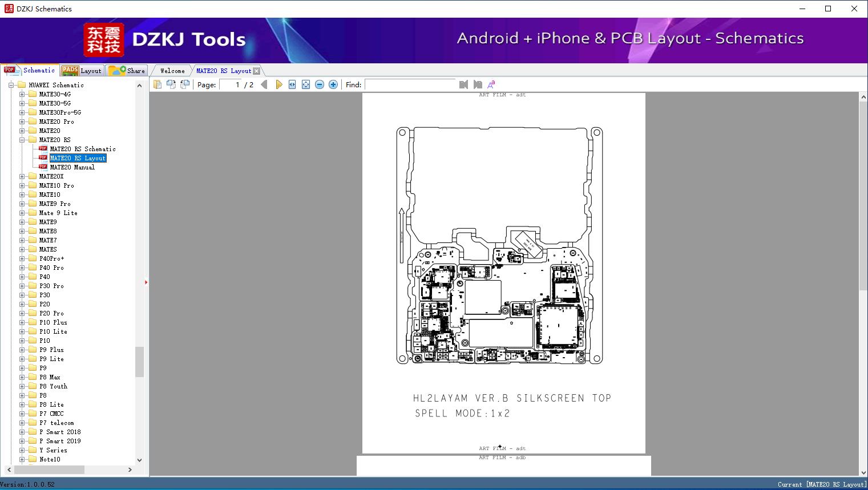The height and width of the screenshot is (490, 868).
Task: Select the Y Series folder
Action: [x=53, y=450]
